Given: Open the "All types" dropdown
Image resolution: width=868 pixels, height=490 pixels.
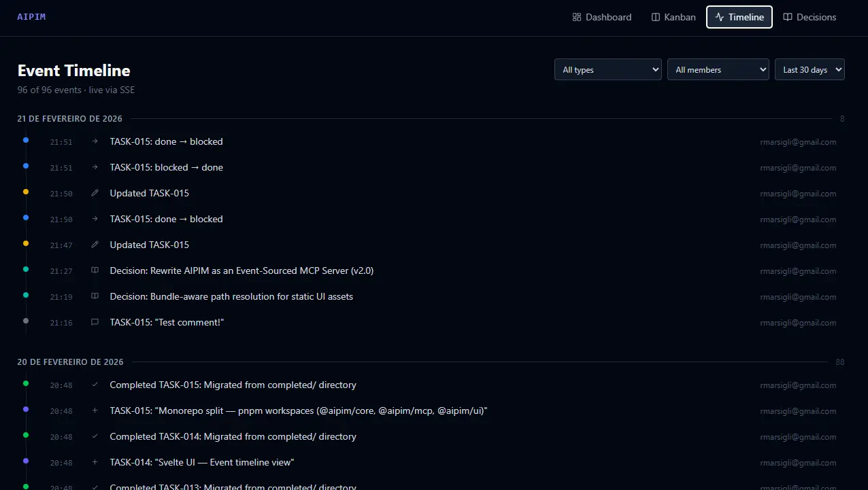Looking at the screenshot, I should (x=607, y=69).
